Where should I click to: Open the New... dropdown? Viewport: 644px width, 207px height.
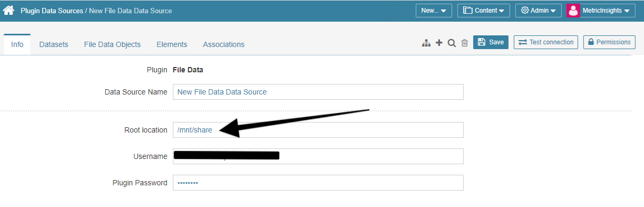(434, 11)
